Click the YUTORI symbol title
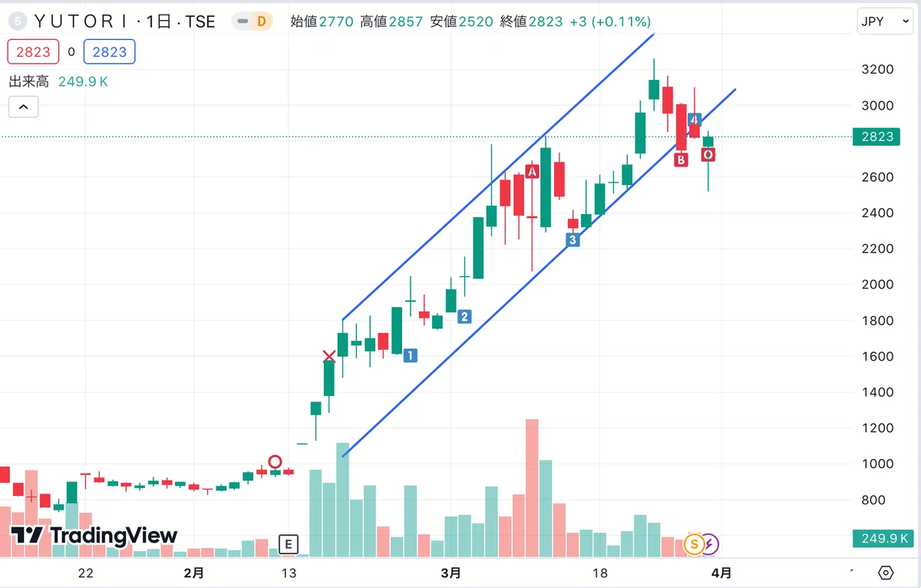 coord(81,21)
